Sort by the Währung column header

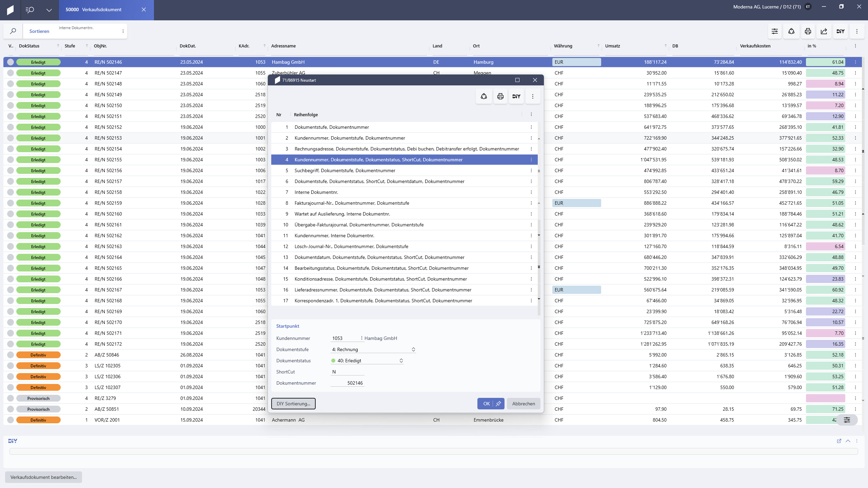tap(563, 46)
